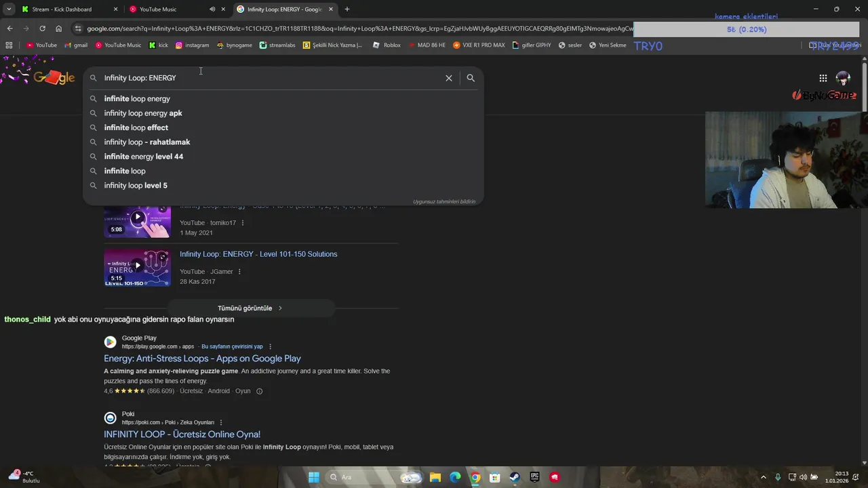Viewport: 868px width, 488px height.
Task: Select suggestion infinity loop energy apk
Action: tap(283, 113)
